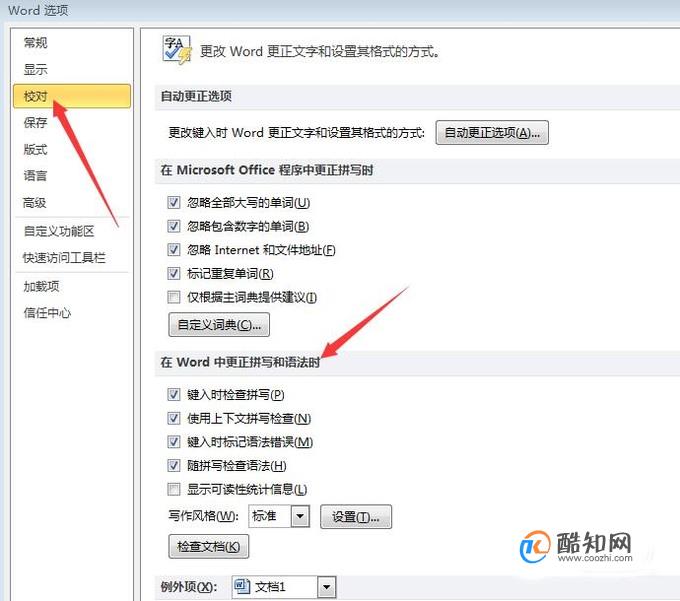Click the 标准 writing style combo box
Screen dimensions: 680x601
(279, 516)
